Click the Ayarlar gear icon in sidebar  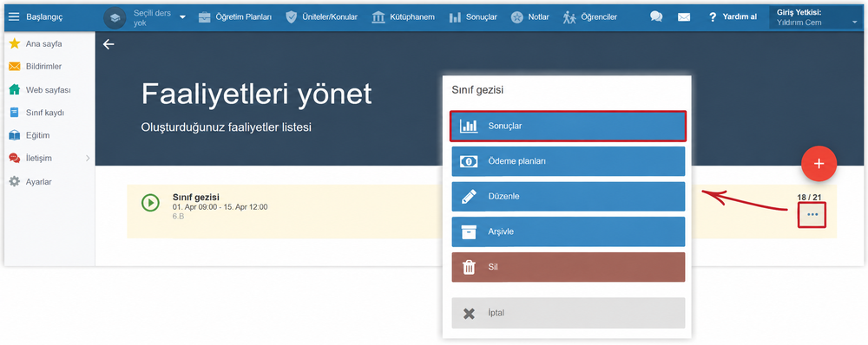click(15, 181)
